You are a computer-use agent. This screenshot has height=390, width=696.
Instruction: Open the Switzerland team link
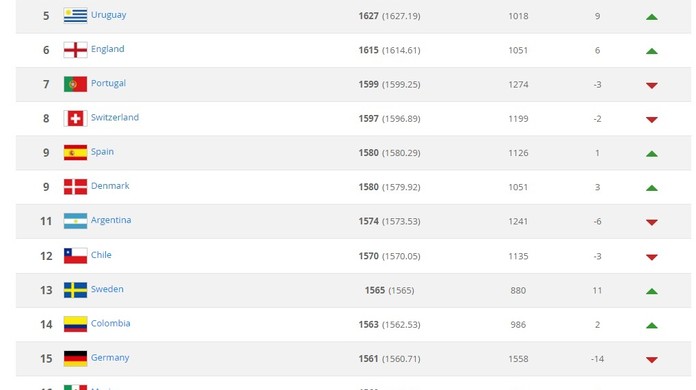pyautogui.click(x=115, y=117)
